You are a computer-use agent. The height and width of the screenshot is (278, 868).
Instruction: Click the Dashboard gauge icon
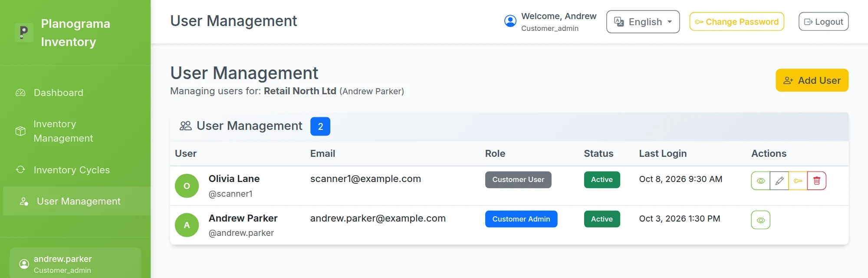coord(20,93)
